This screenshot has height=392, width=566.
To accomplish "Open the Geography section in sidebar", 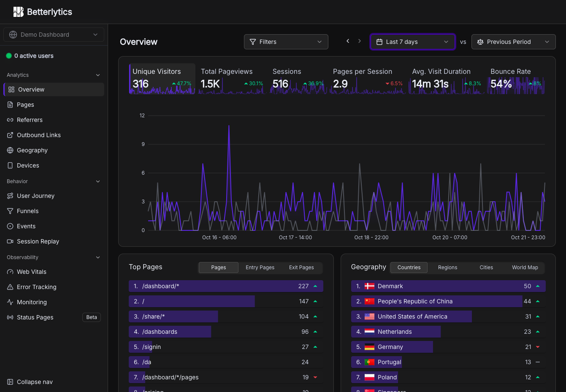I will coord(54,150).
